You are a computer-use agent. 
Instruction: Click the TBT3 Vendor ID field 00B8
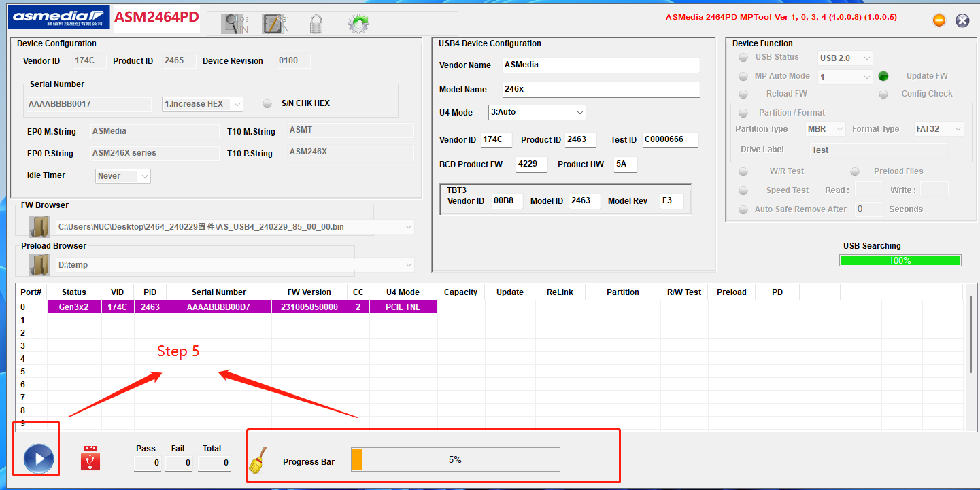click(x=507, y=201)
